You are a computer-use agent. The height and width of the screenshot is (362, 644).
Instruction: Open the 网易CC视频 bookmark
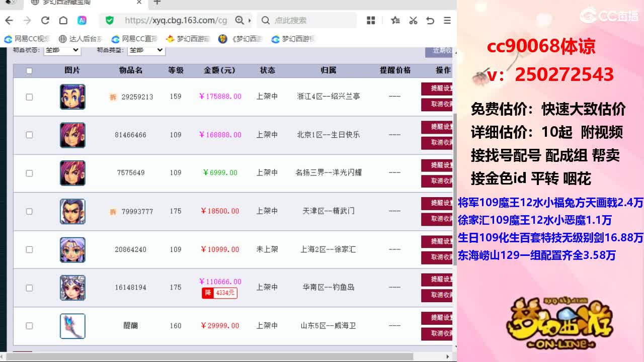click(28, 39)
